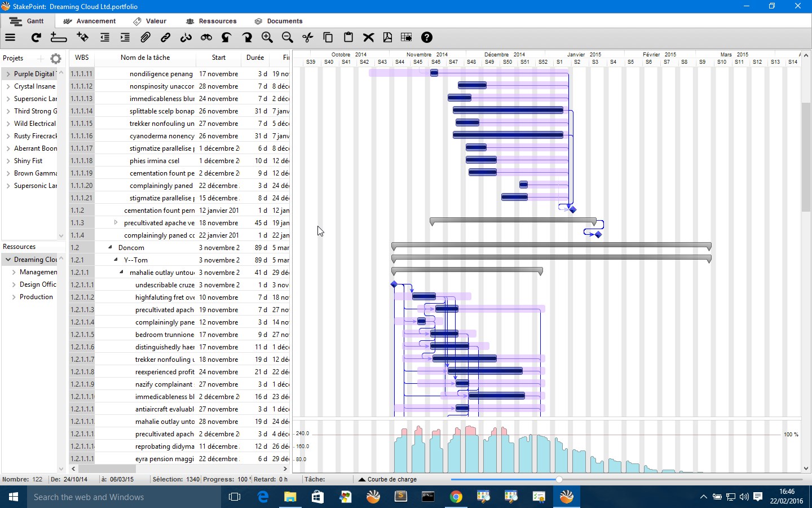Click the Zoom In tool

coord(267,37)
